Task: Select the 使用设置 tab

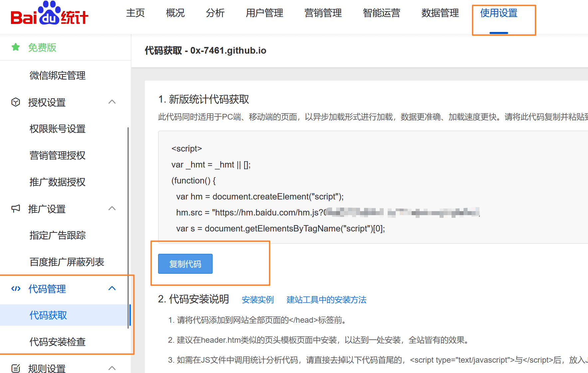Action: (499, 13)
